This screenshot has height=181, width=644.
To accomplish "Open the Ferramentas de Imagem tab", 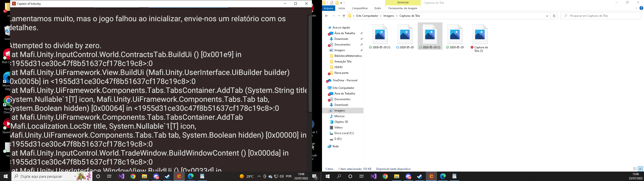I will pos(403,8).
